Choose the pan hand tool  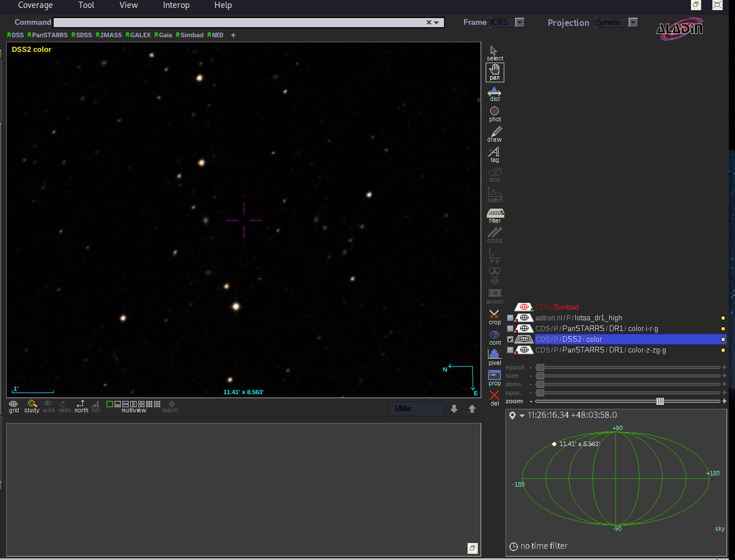(495, 72)
